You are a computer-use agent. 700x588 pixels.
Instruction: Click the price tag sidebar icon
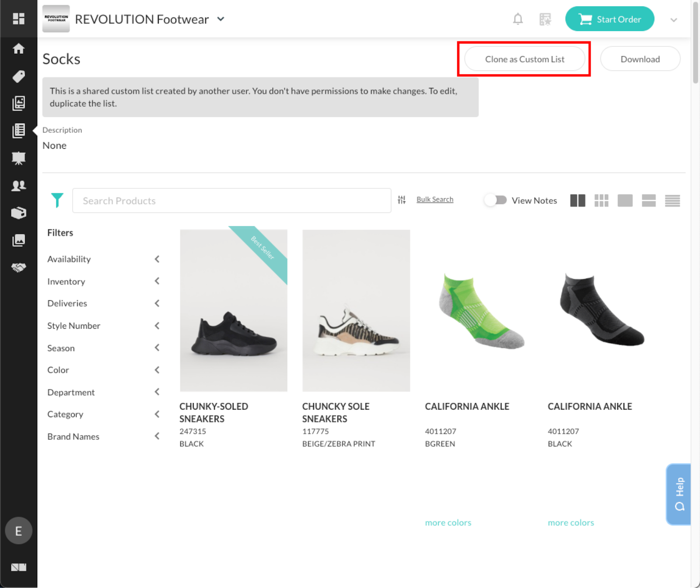coord(18,77)
